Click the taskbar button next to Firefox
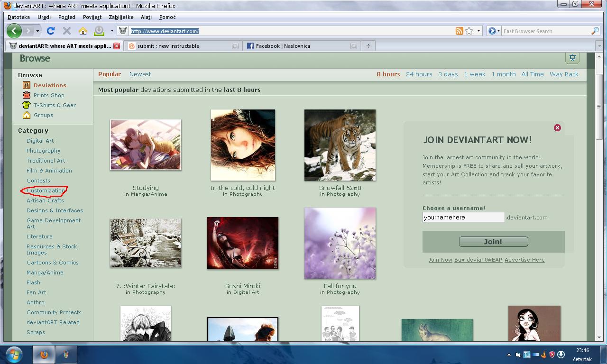Image resolution: width=607 pixels, height=364 pixels. (x=66, y=355)
